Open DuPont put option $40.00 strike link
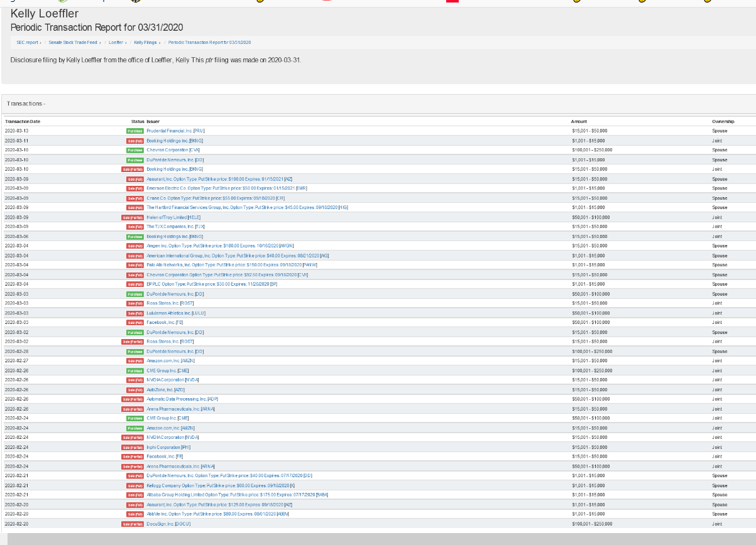756x545 pixels. pos(229,475)
